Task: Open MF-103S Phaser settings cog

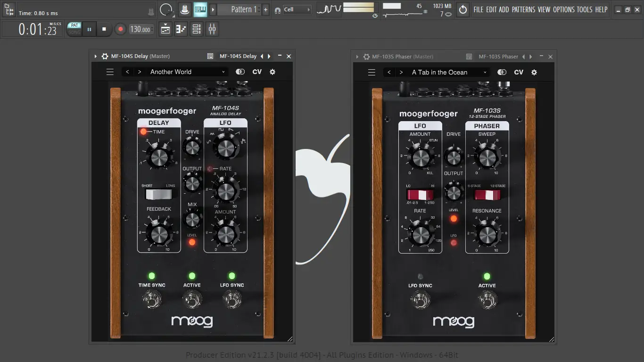Action: pos(534,73)
